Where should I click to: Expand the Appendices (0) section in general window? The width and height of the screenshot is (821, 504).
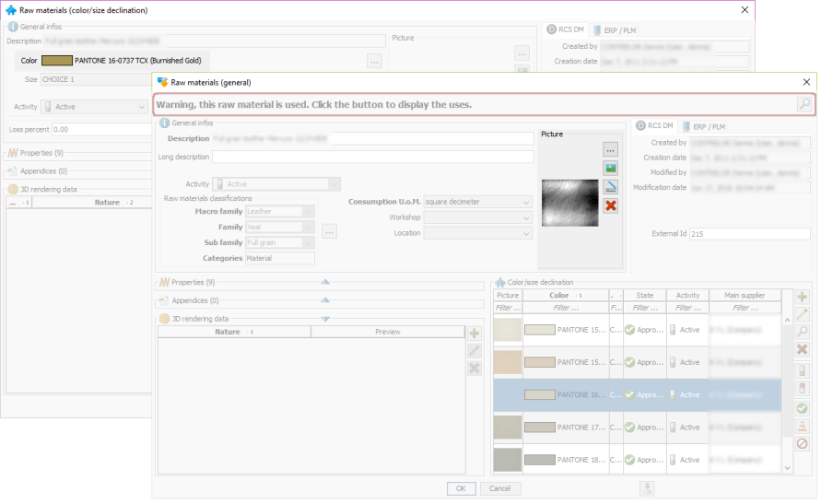[x=325, y=300]
